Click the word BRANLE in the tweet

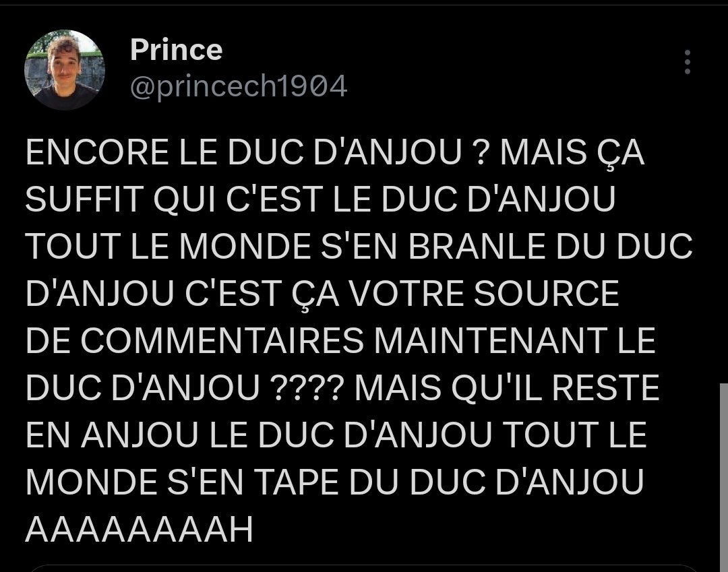pyautogui.click(x=477, y=246)
